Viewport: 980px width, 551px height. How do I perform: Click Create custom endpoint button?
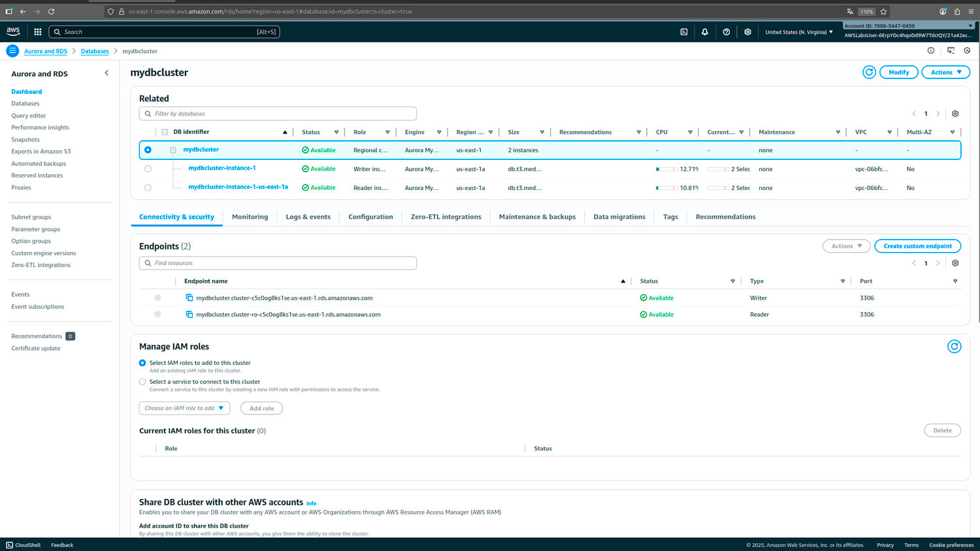click(917, 246)
